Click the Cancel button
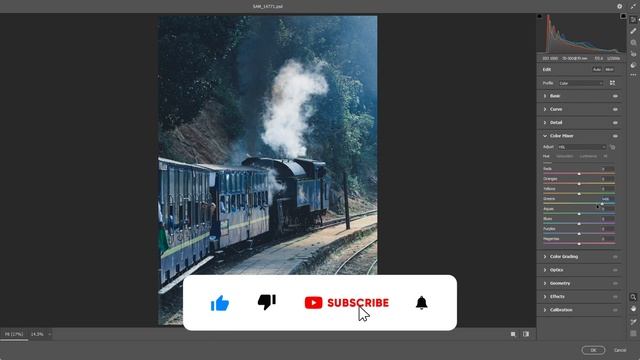The height and width of the screenshot is (360, 640). pos(620,350)
